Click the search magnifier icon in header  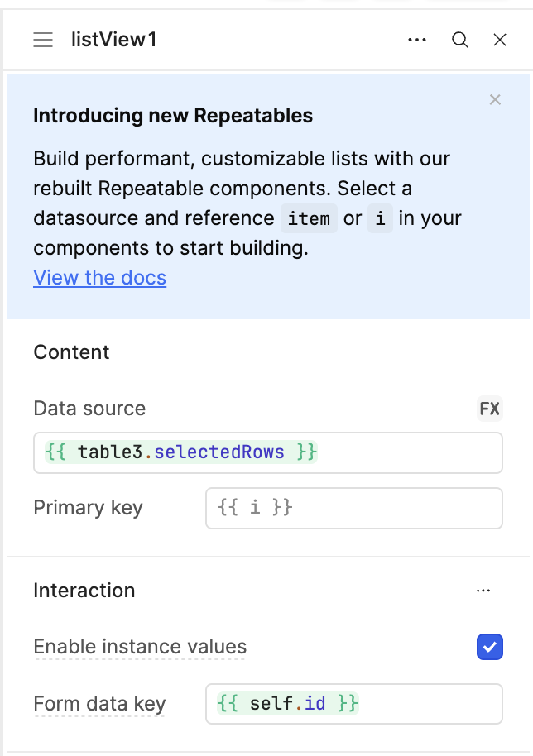[459, 40]
